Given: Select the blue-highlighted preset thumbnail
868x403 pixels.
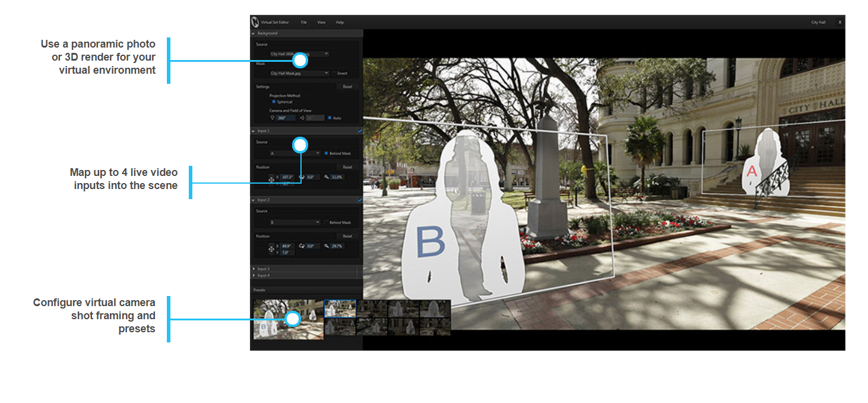Looking at the screenshot, I should coord(340,308).
